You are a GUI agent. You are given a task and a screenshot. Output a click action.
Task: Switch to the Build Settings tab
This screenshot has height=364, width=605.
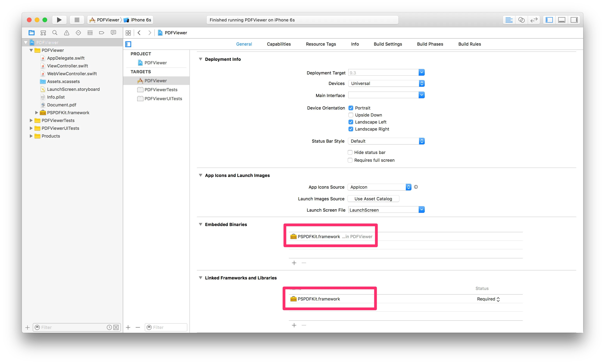(x=388, y=44)
